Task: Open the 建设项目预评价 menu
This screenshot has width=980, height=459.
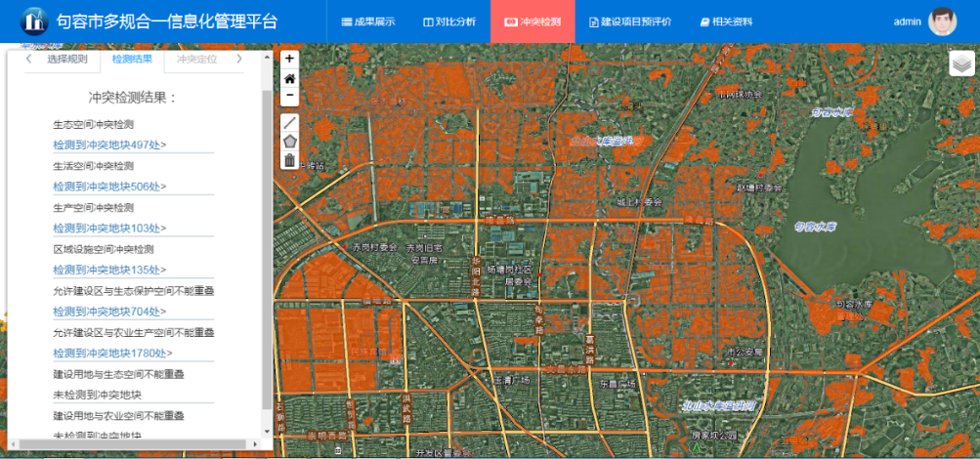Action: click(630, 21)
